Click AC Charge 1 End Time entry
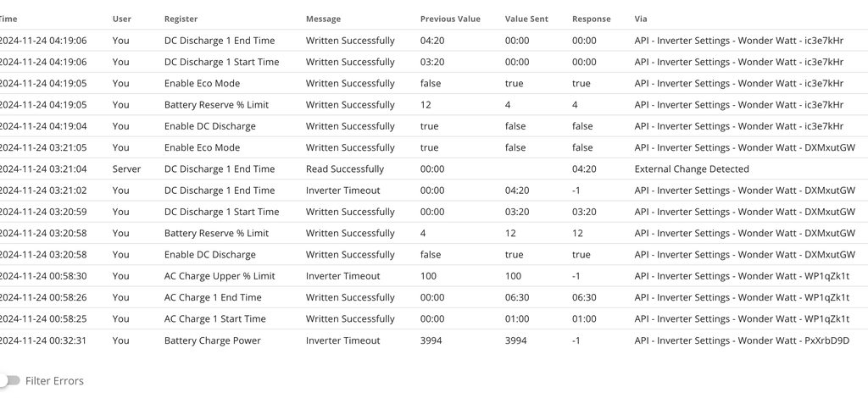Viewport: 868px width, 398px height. 212,297
